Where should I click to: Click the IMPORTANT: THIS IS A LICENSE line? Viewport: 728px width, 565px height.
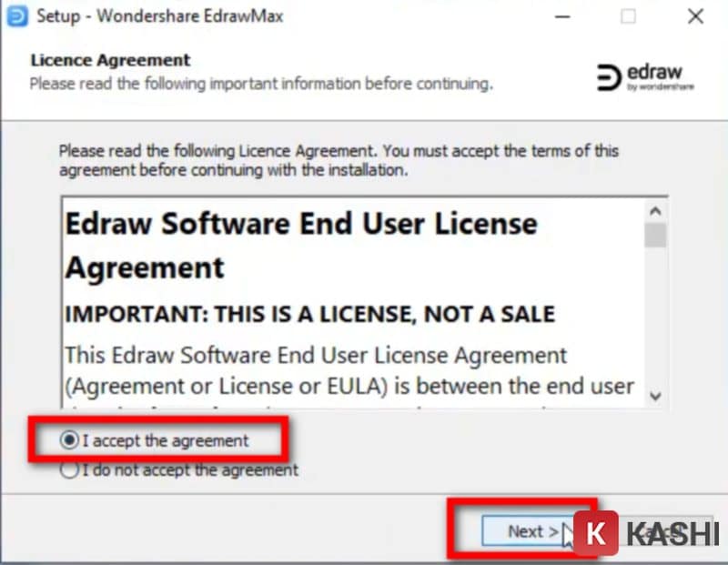(x=309, y=314)
